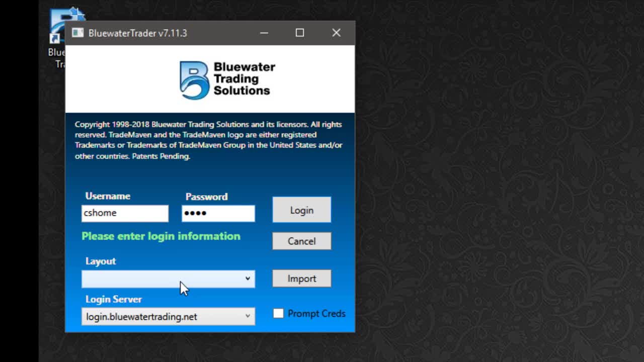Image resolution: width=644 pixels, height=362 pixels.
Task: Click the copyright notice text
Action: [209, 140]
